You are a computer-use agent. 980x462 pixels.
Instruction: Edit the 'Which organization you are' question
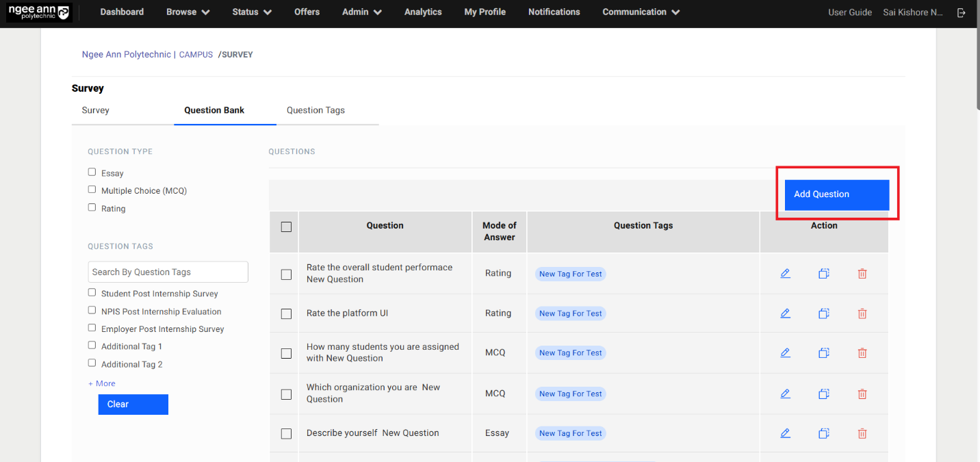click(x=785, y=394)
